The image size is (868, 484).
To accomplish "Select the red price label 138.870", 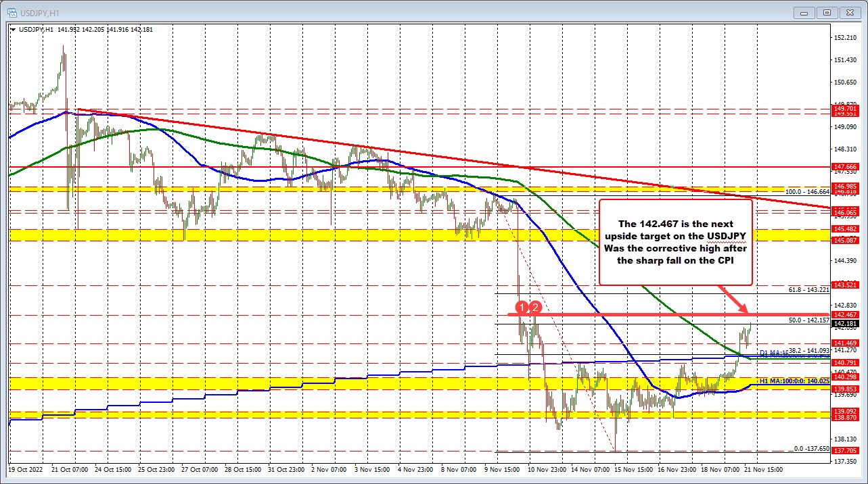I will (847, 418).
